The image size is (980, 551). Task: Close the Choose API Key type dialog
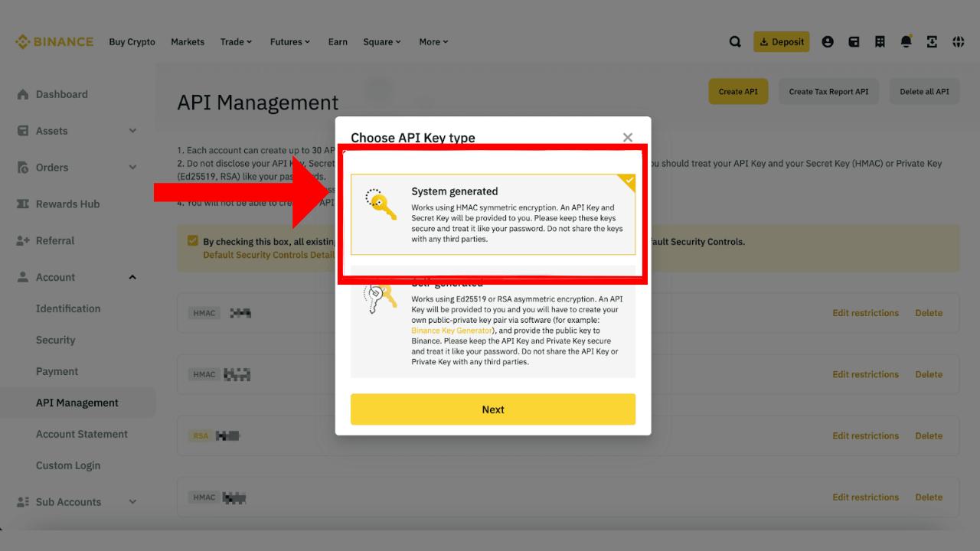pos(628,138)
